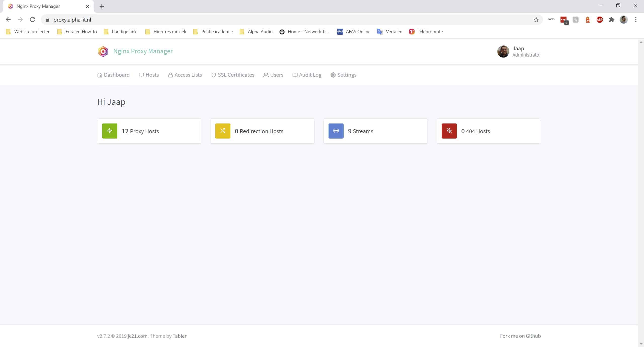Bookmark this page with the star icon

(x=536, y=20)
